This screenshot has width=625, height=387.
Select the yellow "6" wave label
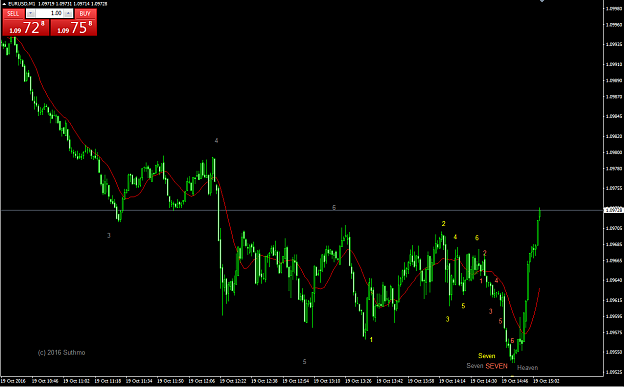click(477, 238)
